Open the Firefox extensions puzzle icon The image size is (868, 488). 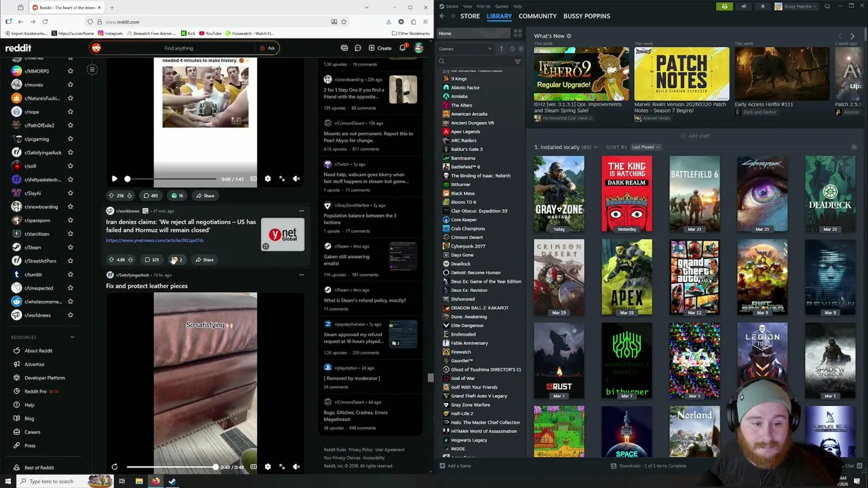[413, 22]
